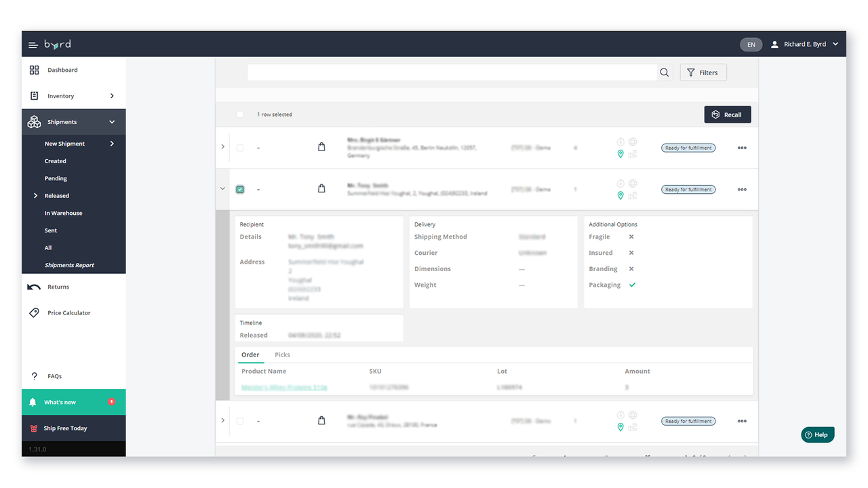Click the Returns arrow icon in sidebar
This screenshot has height=488, width=868.
[35, 286]
